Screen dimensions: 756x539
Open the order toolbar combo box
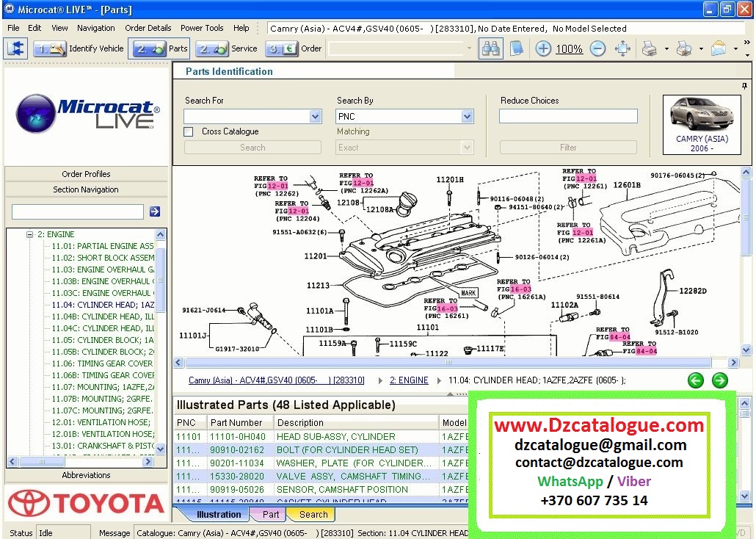tap(401, 48)
